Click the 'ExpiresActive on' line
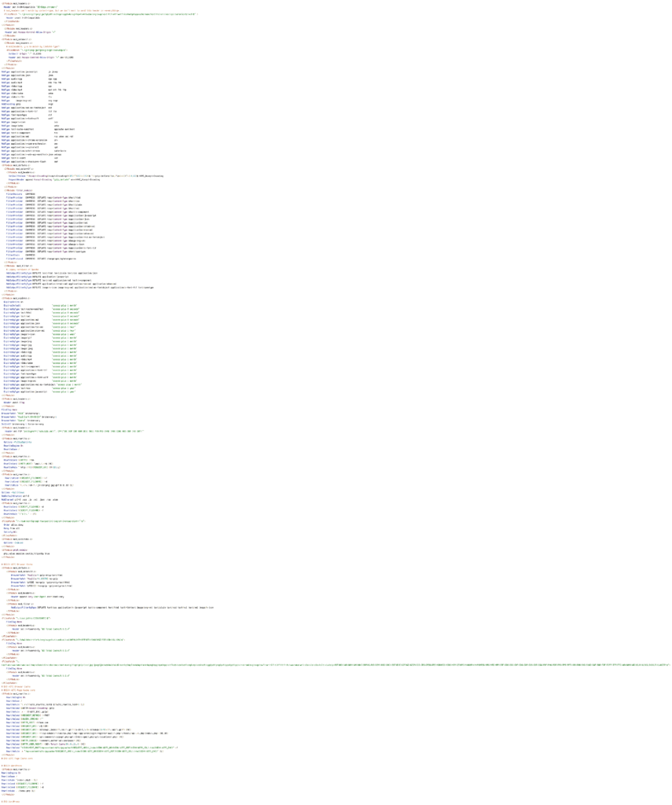The image size is (672, 805). tap(13, 302)
